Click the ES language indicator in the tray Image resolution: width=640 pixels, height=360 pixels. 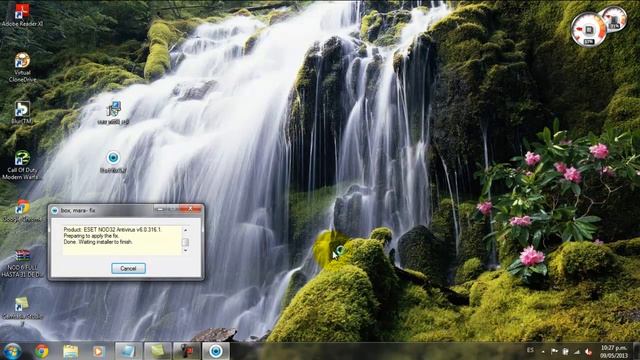click(530, 350)
